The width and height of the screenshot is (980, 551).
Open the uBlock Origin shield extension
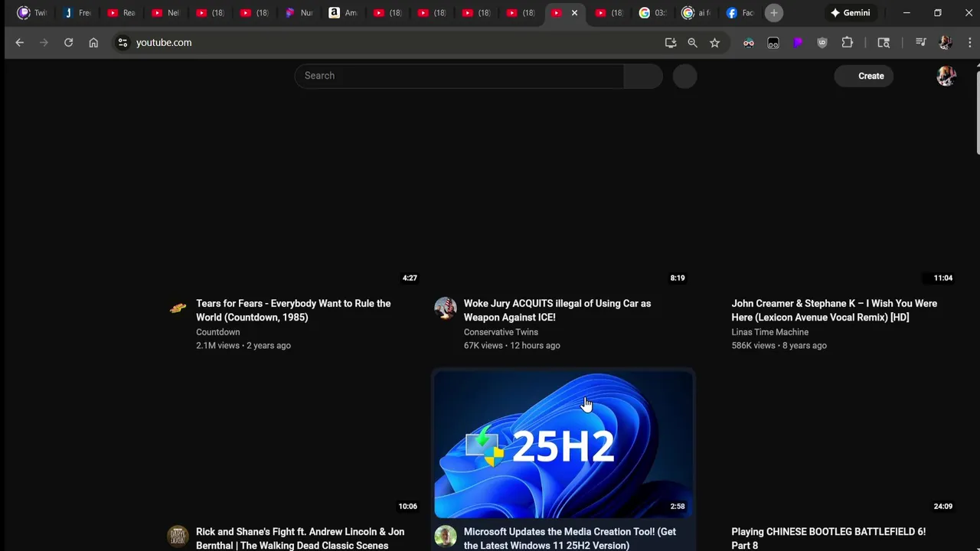point(822,43)
